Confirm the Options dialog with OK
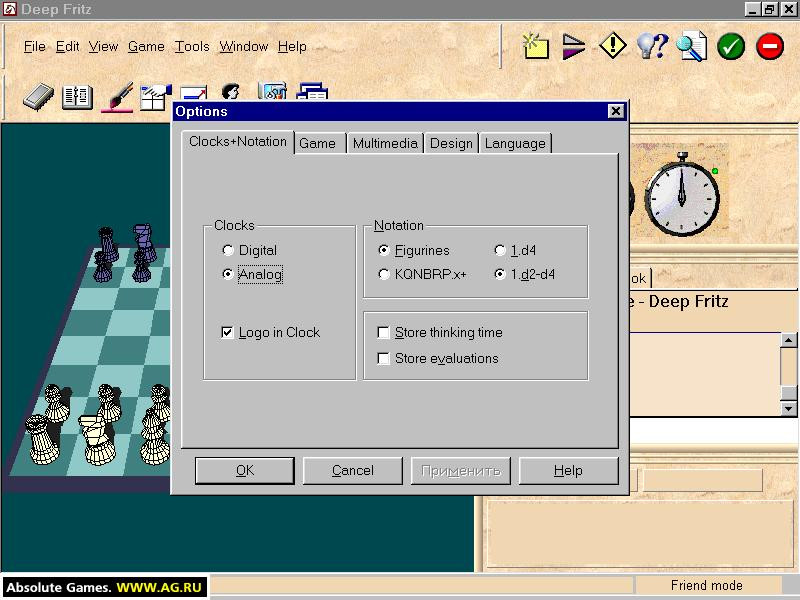The width and height of the screenshot is (800, 600). (x=245, y=470)
